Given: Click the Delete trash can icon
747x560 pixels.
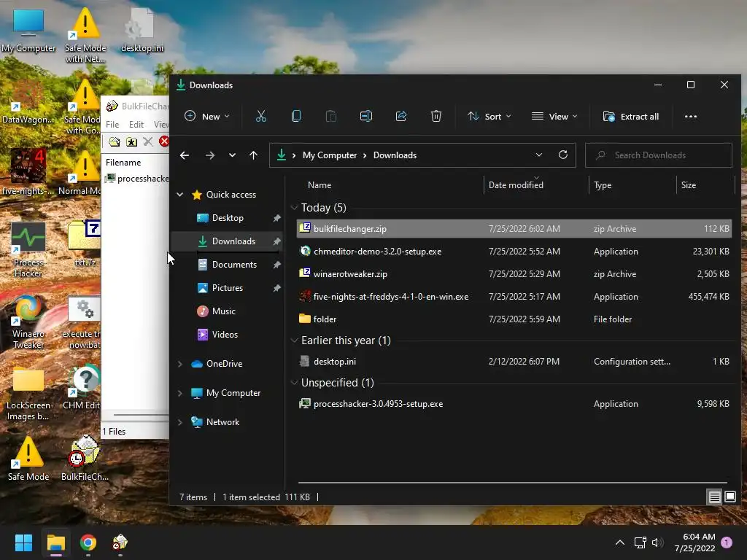Looking at the screenshot, I should [x=436, y=116].
